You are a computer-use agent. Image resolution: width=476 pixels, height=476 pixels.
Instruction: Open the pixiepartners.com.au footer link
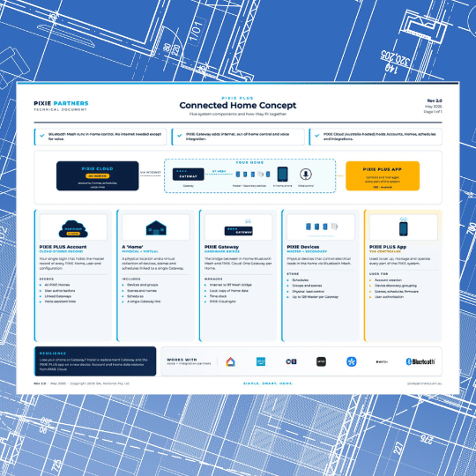tap(424, 383)
